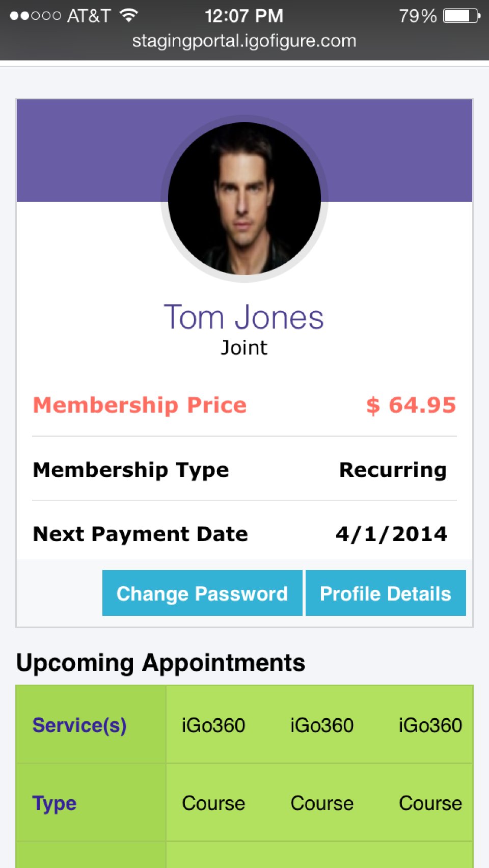Click the Upcoming Appointments heading
The width and height of the screenshot is (489, 868).
(x=160, y=663)
